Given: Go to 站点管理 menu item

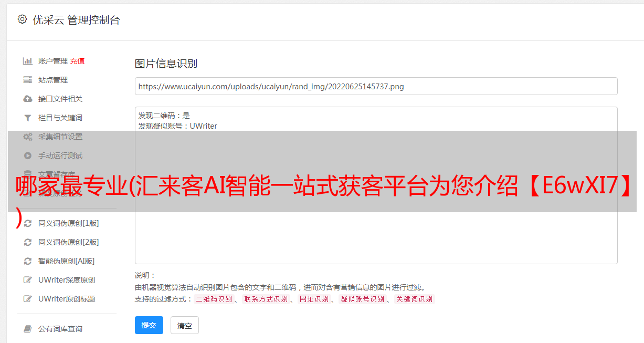Looking at the screenshot, I should 53,80.
